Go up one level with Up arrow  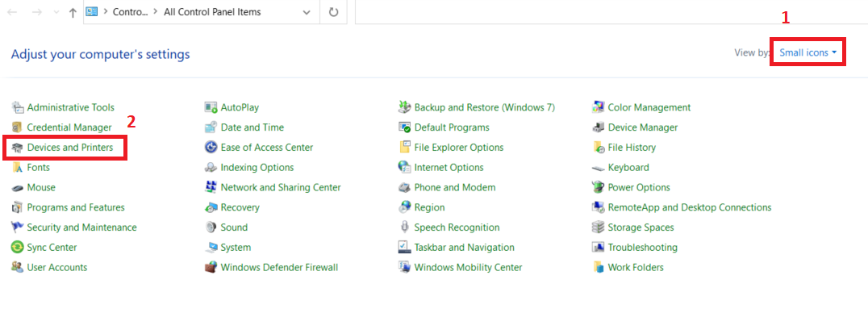73,12
